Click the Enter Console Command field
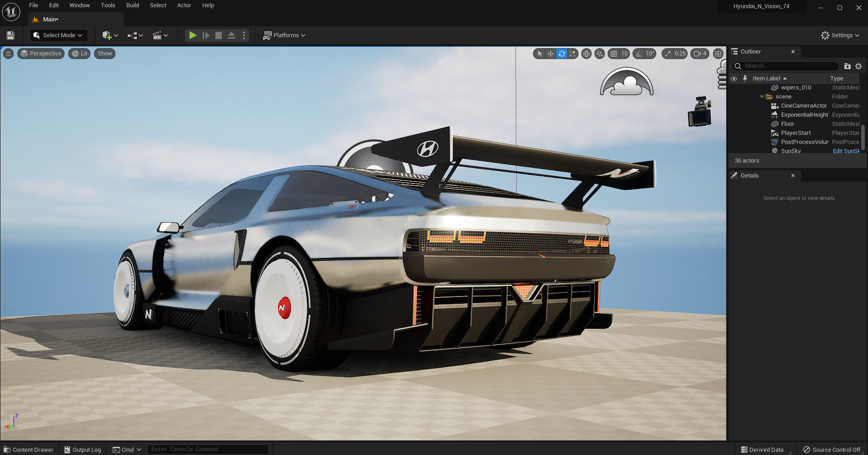 208,450
